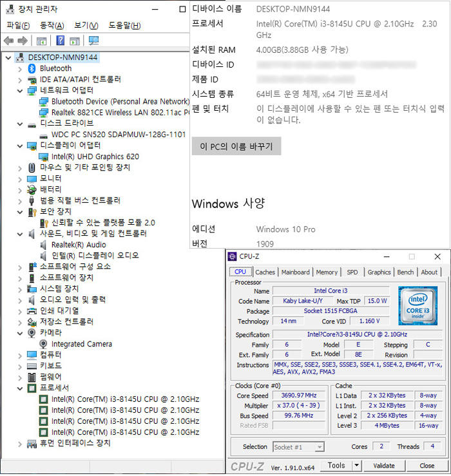Collapse the processors (프로세서) category
The image size is (451, 476).
[x=20, y=388]
